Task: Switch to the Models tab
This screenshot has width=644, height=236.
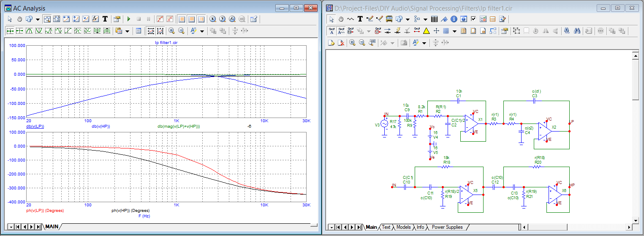Action: 403,227
